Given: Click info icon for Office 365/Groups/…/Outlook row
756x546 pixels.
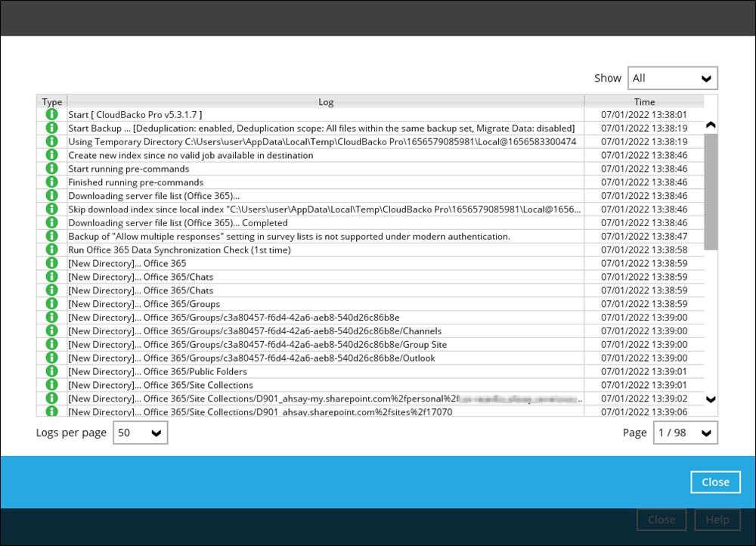Looking at the screenshot, I should [51, 358].
